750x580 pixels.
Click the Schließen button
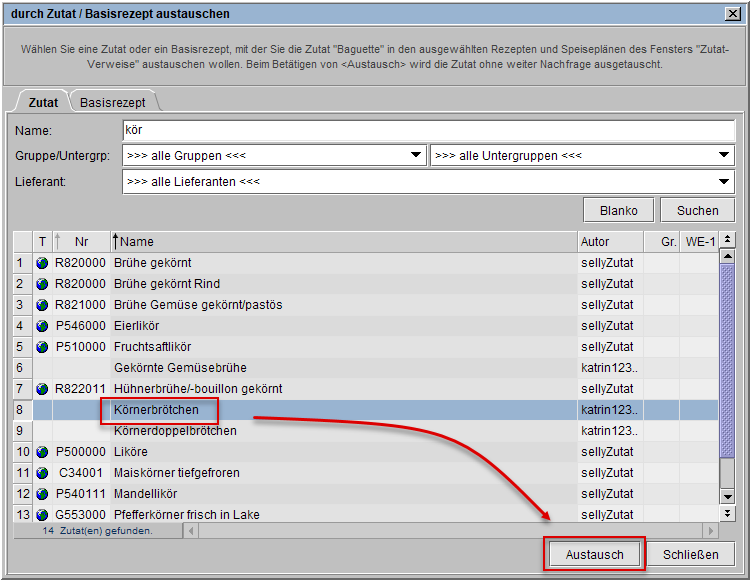[690, 554]
